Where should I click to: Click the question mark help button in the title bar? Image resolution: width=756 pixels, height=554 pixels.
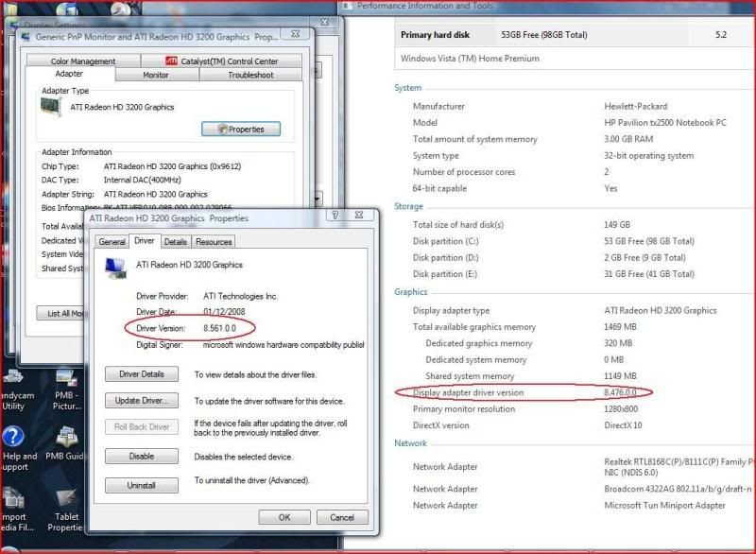tap(335, 216)
